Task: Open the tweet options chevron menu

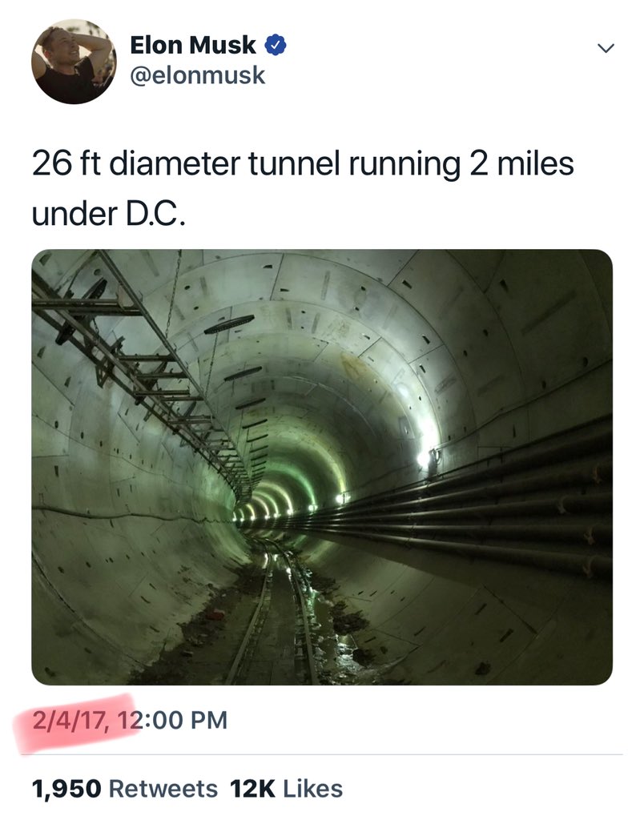Action: 606,50
